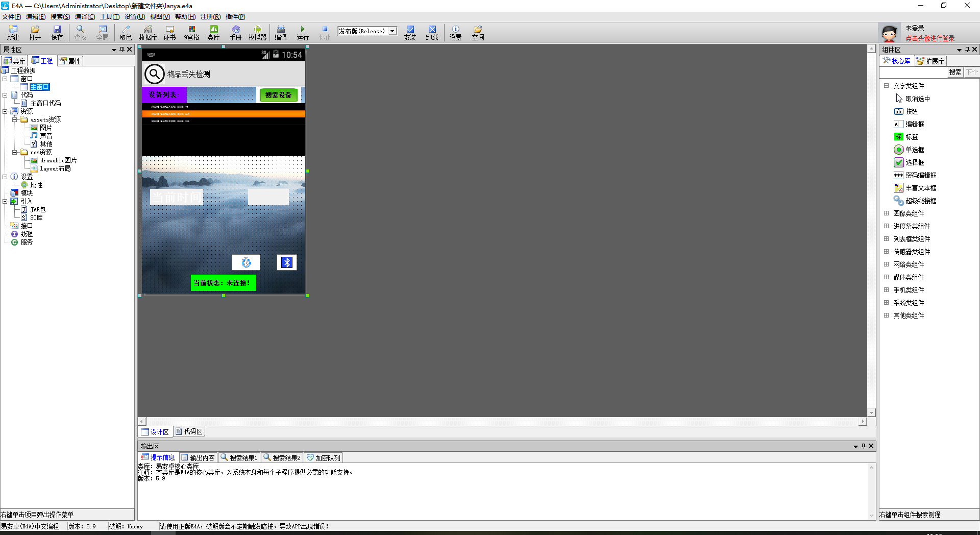Open the 9宫格 nine-patch tool
This screenshot has height=535, width=980.
coord(191,33)
